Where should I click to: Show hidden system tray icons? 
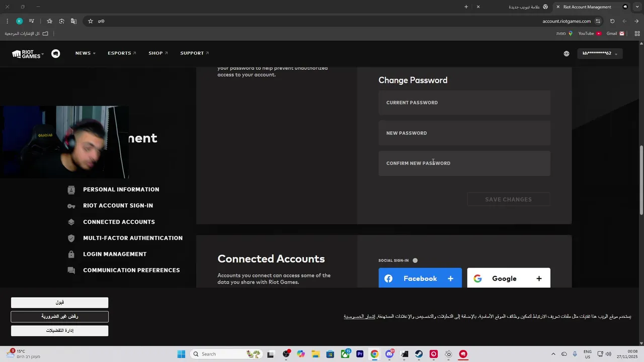tap(553, 354)
